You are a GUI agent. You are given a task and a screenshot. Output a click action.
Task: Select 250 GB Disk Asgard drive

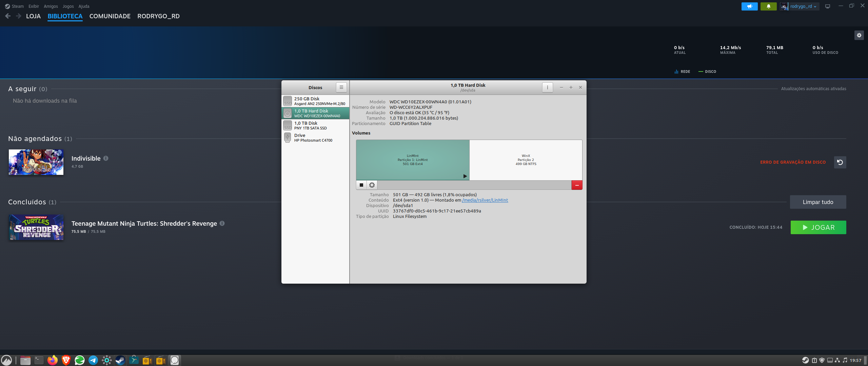point(315,101)
